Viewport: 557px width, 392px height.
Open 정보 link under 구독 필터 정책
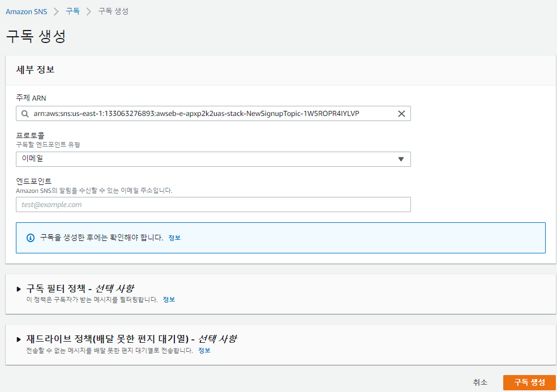pos(169,300)
